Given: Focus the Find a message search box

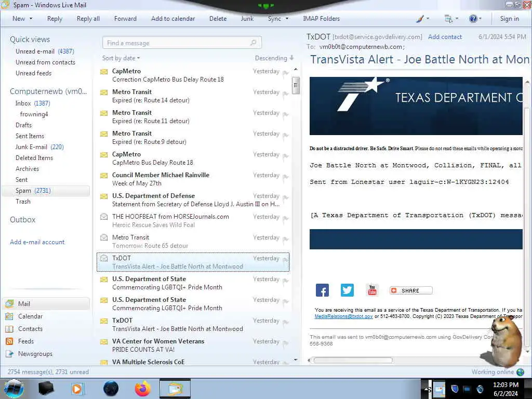Looking at the screenshot, I should coord(182,43).
